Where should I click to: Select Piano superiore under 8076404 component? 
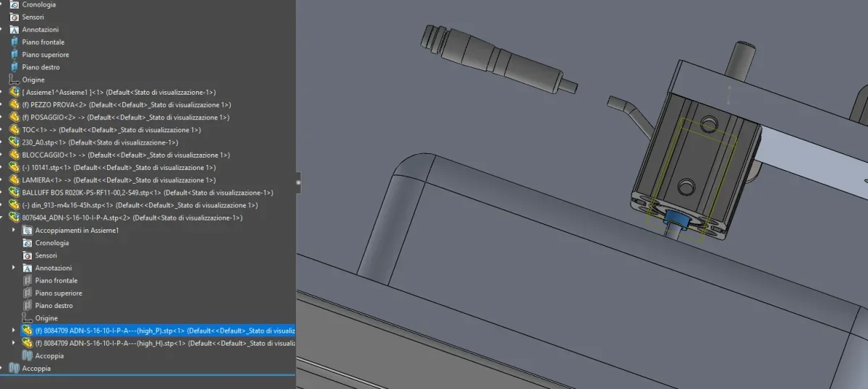(x=59, y=293)
